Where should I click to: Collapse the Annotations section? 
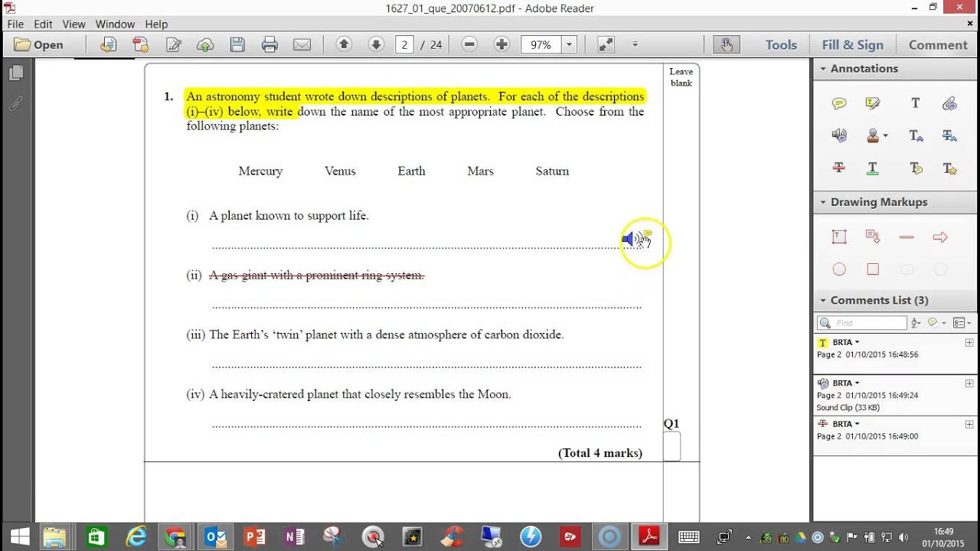[x=823, y=68]
